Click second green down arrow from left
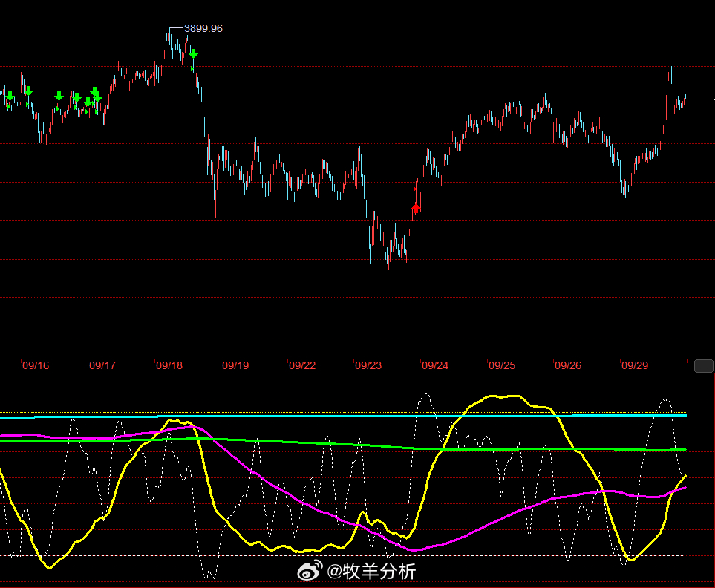 coord(28,91)
